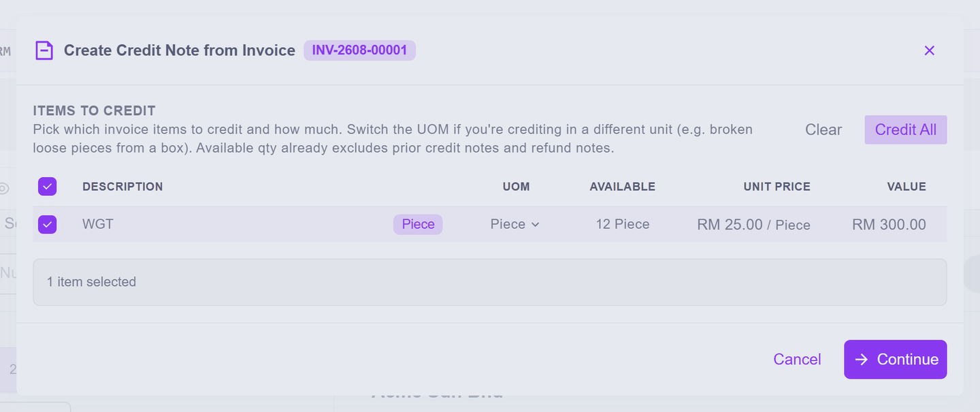Click the chevron beside the UOM selector
980x412 pixels.
(536, 225)
